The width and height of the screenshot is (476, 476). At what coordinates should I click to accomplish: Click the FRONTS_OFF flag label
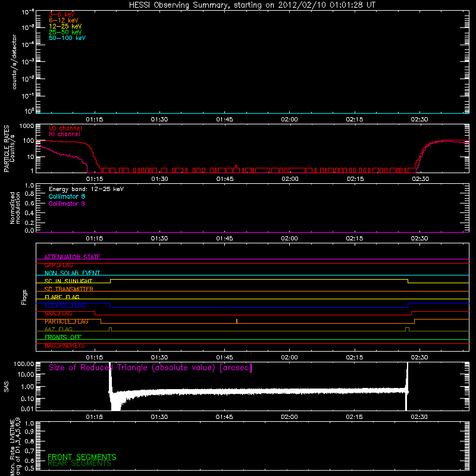point(63,337)
